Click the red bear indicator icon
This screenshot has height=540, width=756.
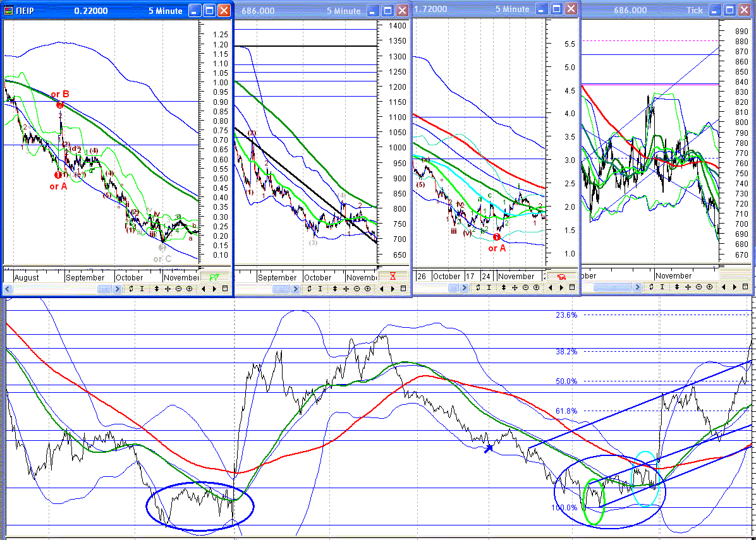(x=561, y=277)
